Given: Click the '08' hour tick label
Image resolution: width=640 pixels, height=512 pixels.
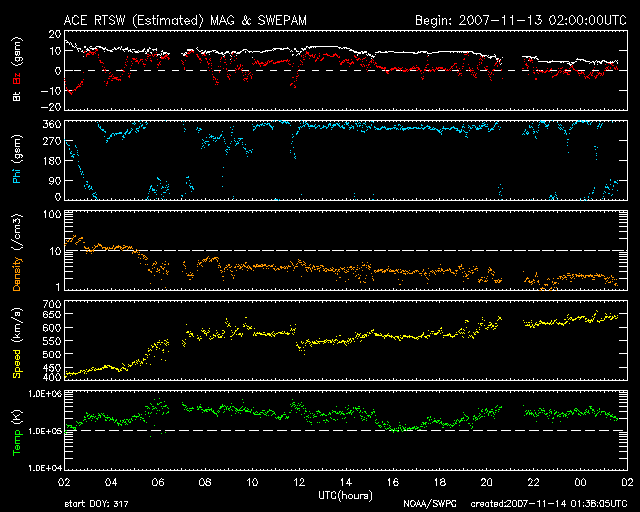Looking at the screenshot, I should click(x=205, y=483).
